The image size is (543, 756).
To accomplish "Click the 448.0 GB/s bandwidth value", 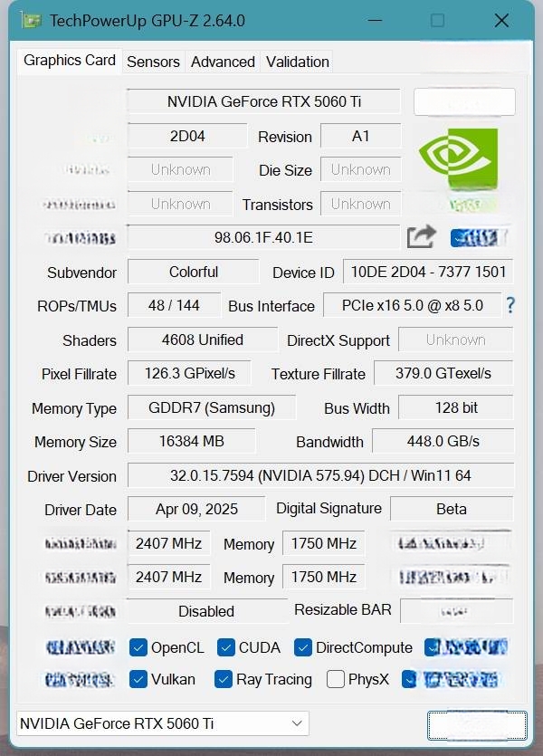I will [443, 441].
